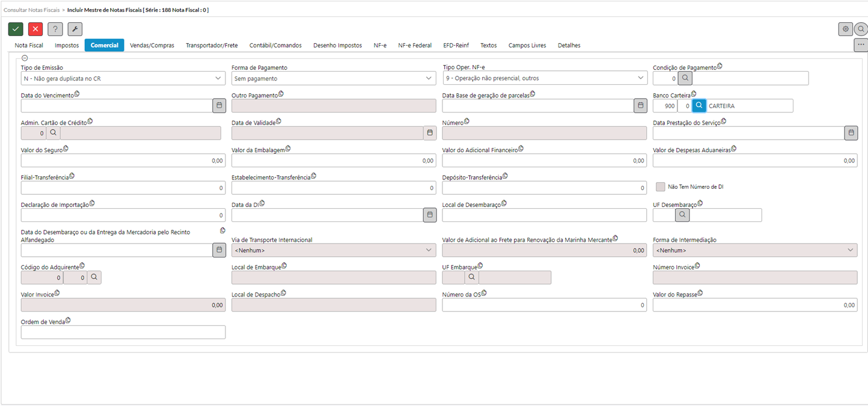Expand the Tipo de Emissão dropdown
Viewport: 868px width, 406px height.
[x=218, y=78]
